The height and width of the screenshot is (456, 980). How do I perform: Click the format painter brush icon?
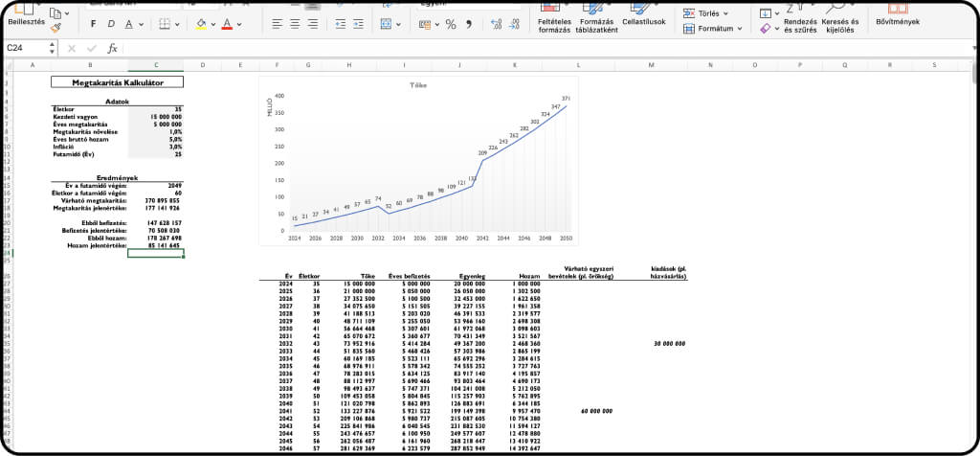click(x=55, y=28)
